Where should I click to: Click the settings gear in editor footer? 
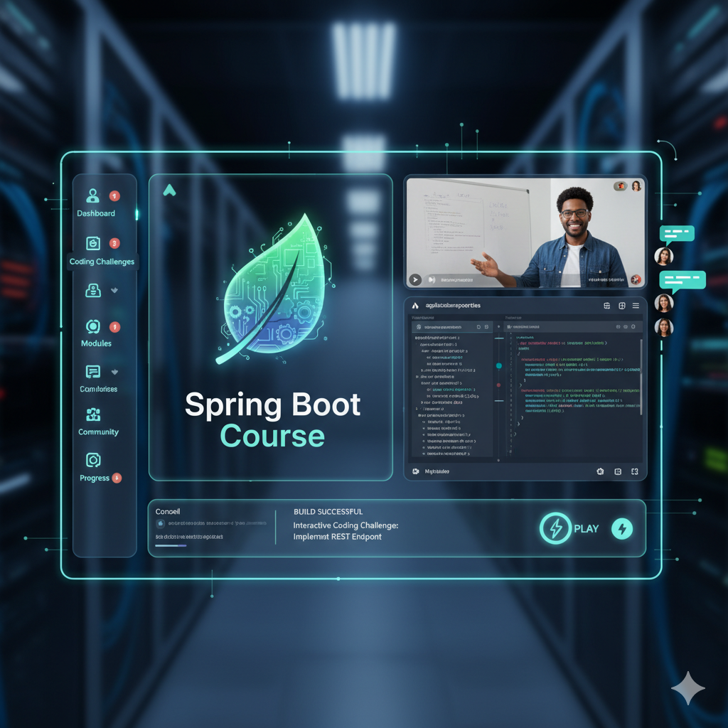(600, 471)
